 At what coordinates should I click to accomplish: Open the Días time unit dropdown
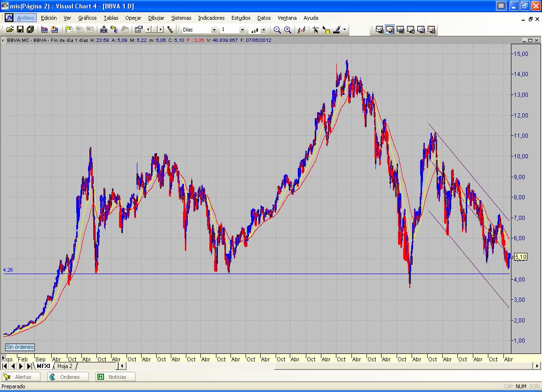pos(214,30)
